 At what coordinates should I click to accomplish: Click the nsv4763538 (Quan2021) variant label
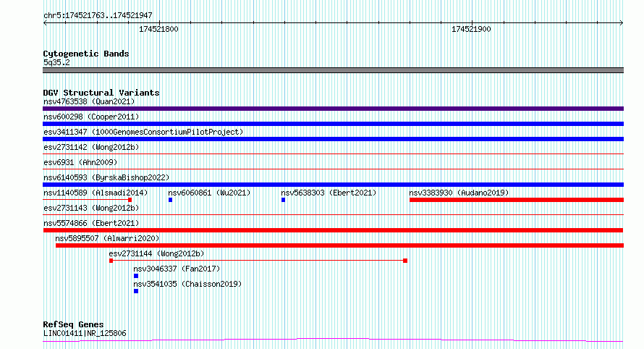click(89, 101)
